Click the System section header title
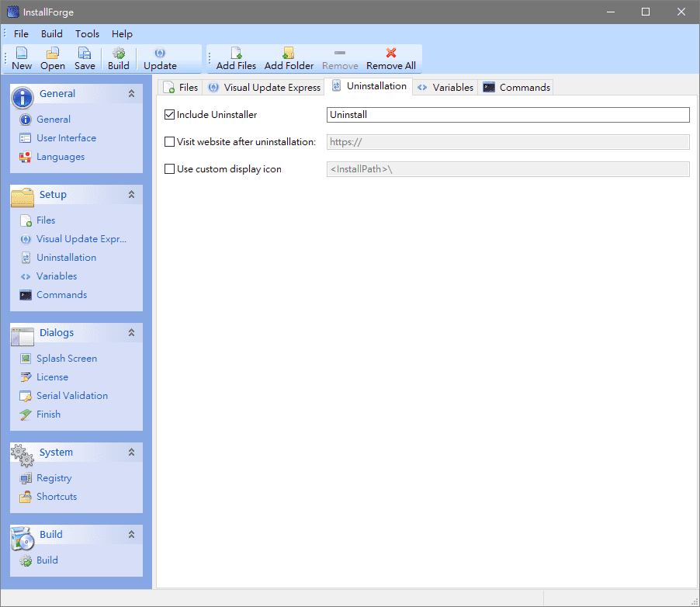Image resolution: width=700 pixels, height=607 pixels. tap(56, 453)
